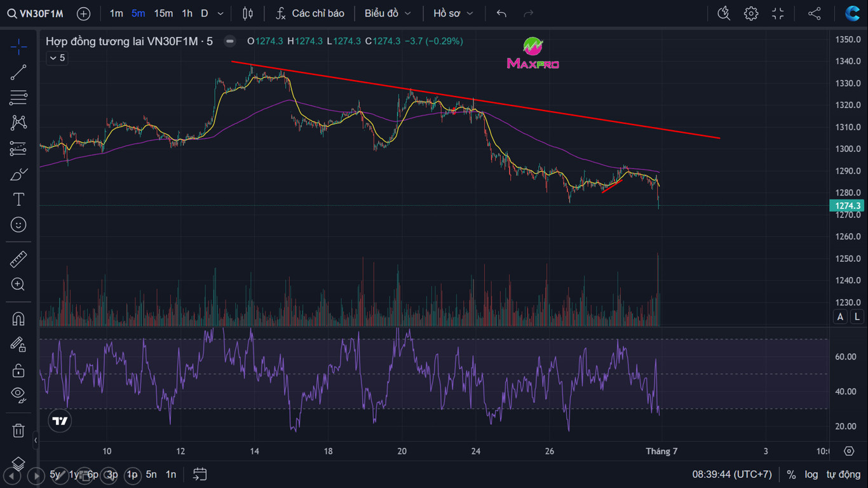Open the candlestick chart type selector
Screen dimensions: 868x488
248,13
